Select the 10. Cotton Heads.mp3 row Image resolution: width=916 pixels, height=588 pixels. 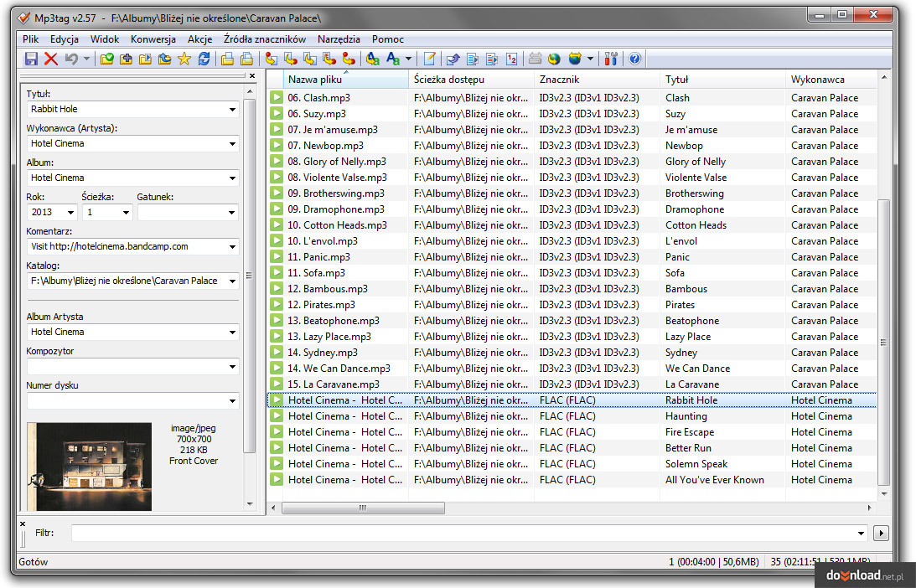pyautogui.click(x=572, y=224)
